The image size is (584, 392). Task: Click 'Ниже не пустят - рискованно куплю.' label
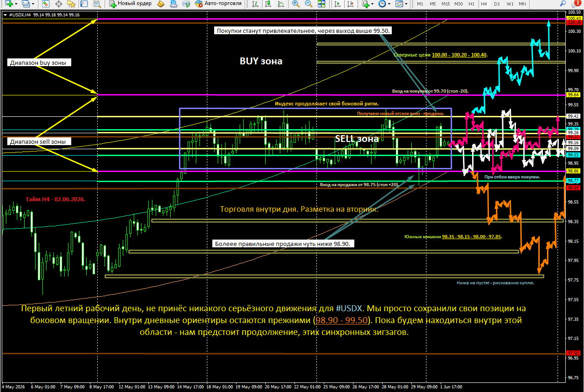click(495, 282)
